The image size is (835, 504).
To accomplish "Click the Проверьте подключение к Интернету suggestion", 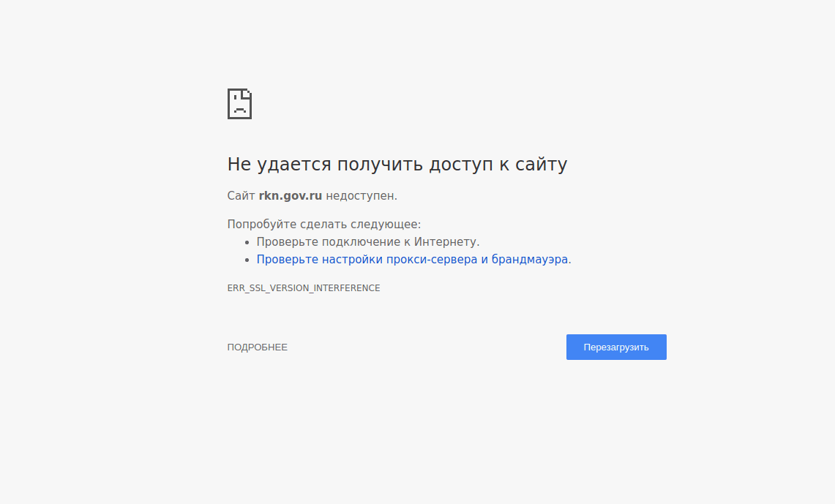I will click(x=368, y=241).
